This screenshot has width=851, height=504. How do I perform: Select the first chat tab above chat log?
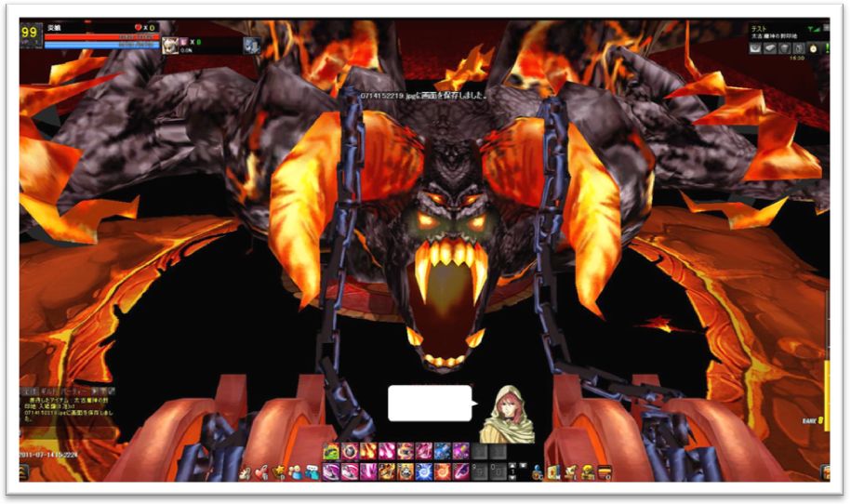pyautogui.click(x=30, y=391)
